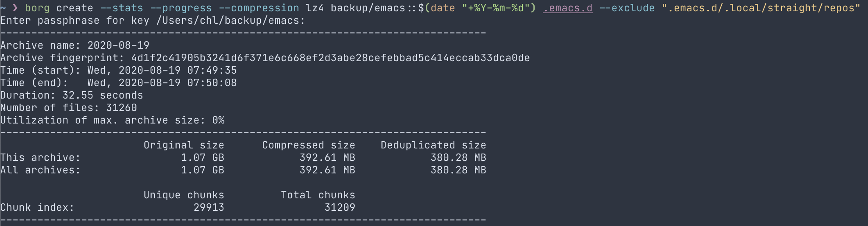Screen dimensions: 868x226
Task: Click This archive original size 1.07 GB
Action: pyautogui.click(x=202, y=158)
